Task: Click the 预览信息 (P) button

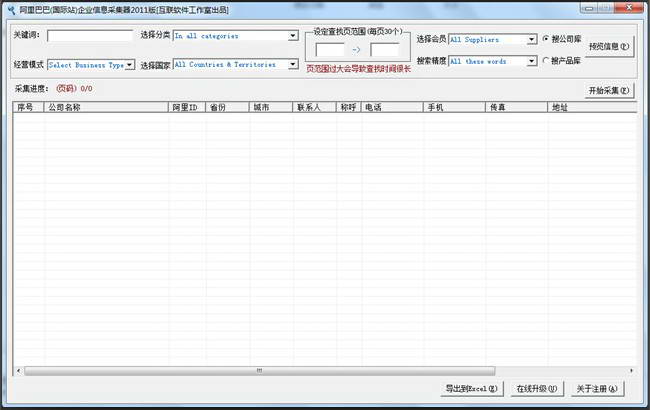Action: click(x=609, y=46)
